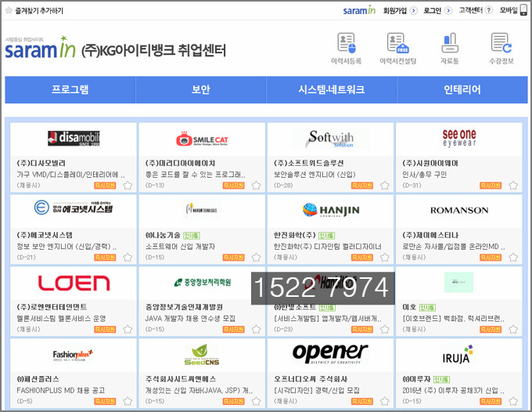Click the arrow icon next to 회원가입
The width and height of the screenshot is (532, 412).
coord(413,10)
